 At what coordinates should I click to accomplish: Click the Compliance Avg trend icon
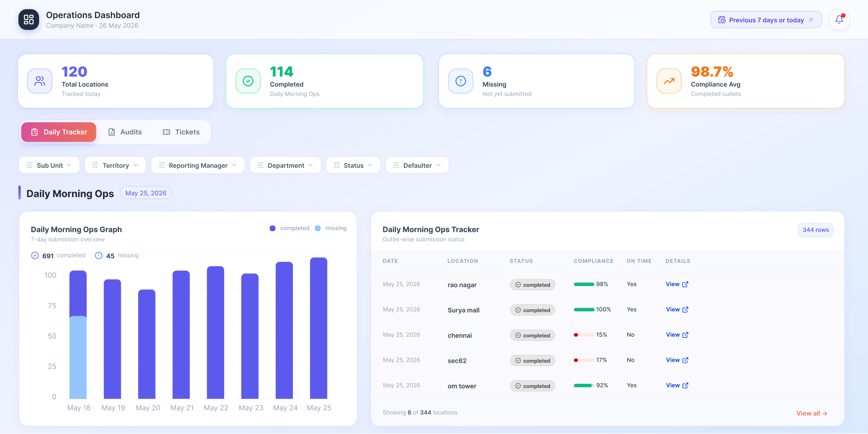[669, 81]
